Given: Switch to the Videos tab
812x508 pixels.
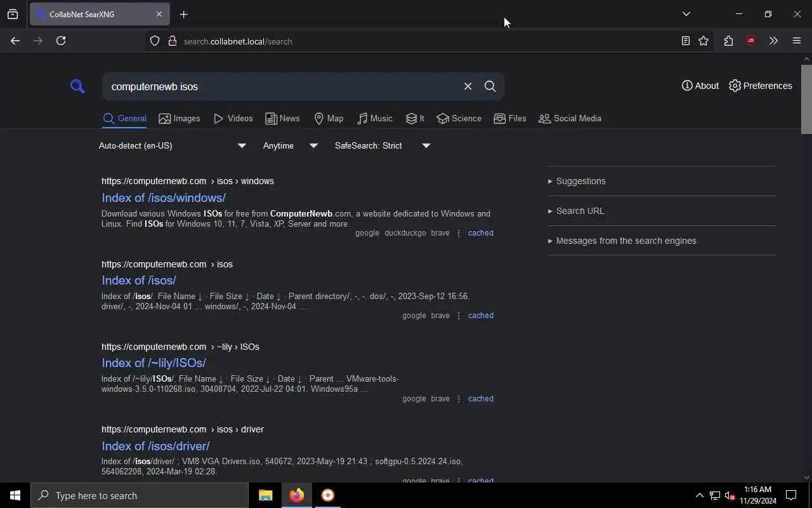Looking at the screenshot, I should tap(233, 119).
